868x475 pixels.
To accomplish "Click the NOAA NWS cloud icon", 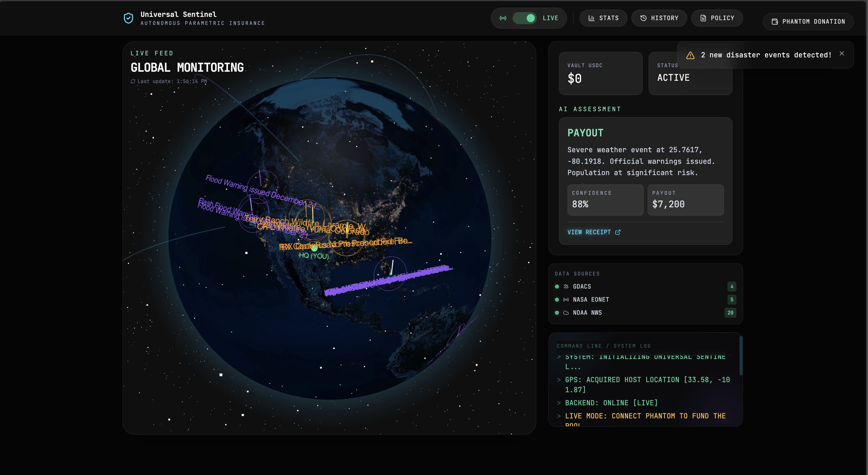I will (x=566, y=313).
